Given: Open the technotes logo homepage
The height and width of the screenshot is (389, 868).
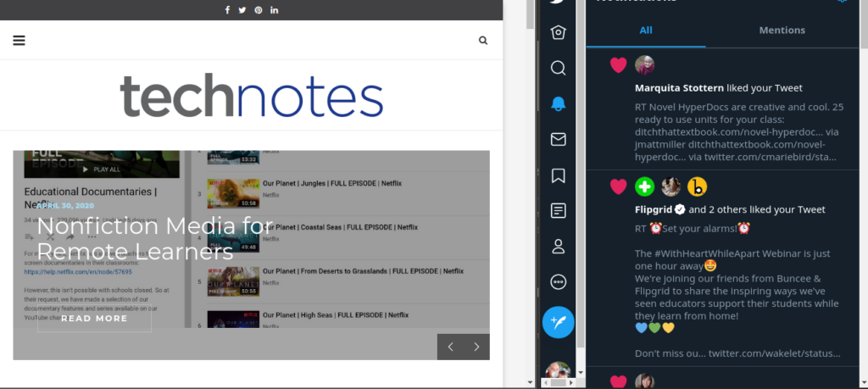Looking at the screenshot, I should click(x=251, y=95).
